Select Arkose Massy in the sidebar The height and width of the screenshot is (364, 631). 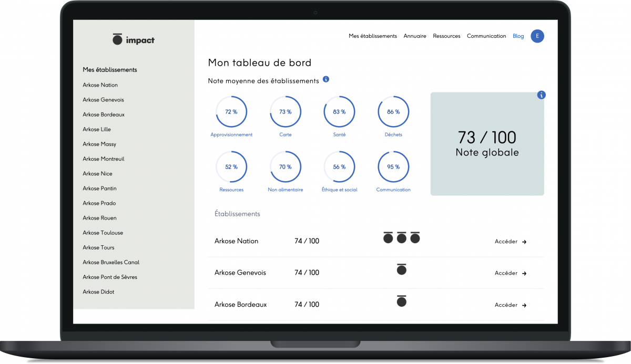pyautogui.click(x=99, y=144)
